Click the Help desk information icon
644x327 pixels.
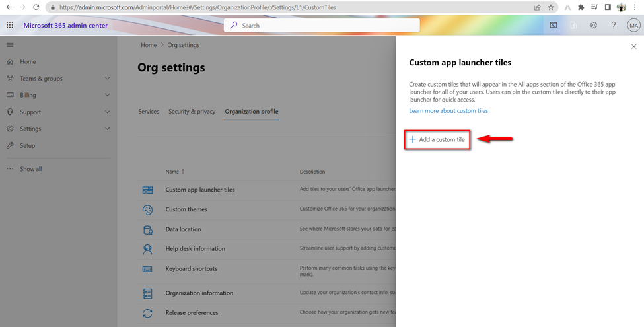tap(147, 249)
